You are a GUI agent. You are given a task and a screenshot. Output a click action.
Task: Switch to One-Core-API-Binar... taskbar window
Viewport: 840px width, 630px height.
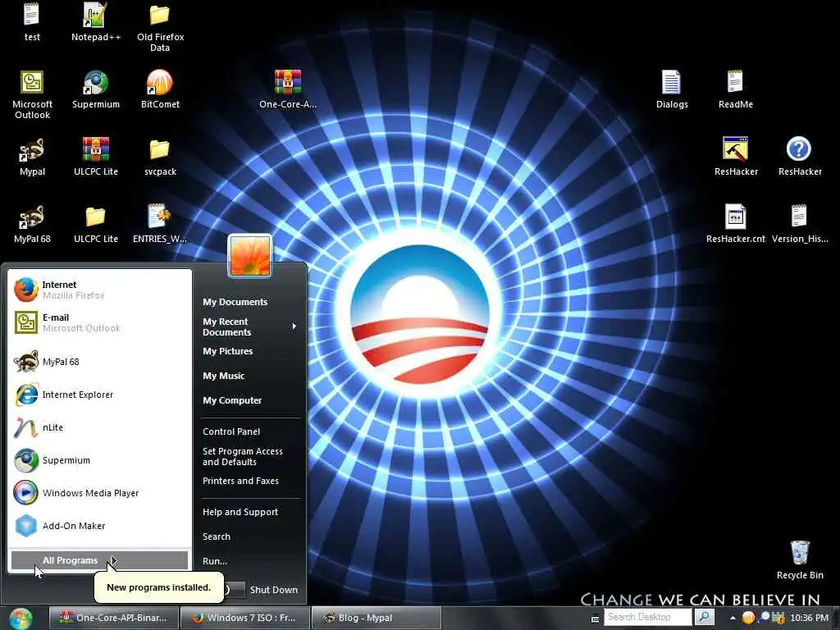[113, 619]
